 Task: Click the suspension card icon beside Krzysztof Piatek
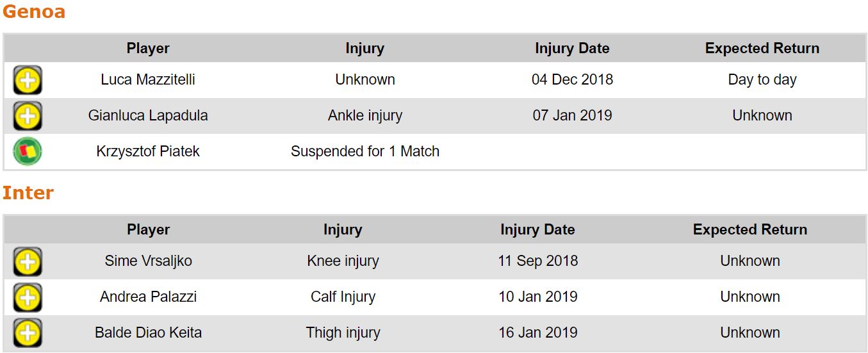28,152
